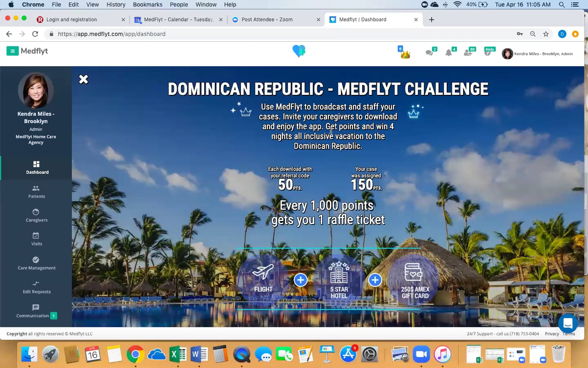Open Visits section in sidebar

pos(37,239)
